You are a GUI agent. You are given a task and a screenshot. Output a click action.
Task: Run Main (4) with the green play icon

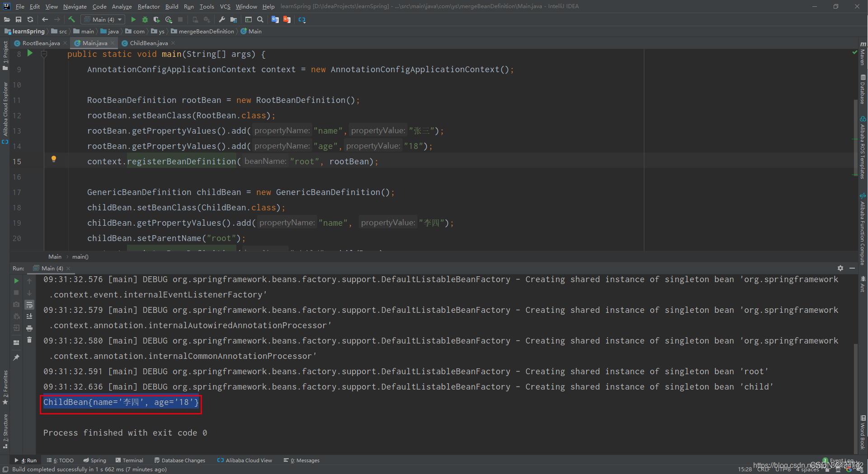click(x=133, y=19)
